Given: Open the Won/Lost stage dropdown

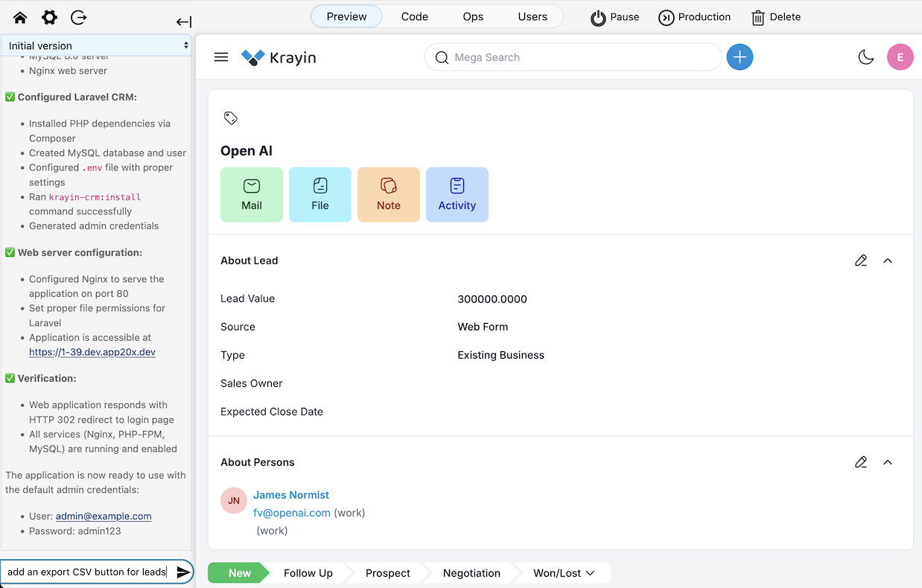Looking at the screenshot, I should tap(564, 573).
